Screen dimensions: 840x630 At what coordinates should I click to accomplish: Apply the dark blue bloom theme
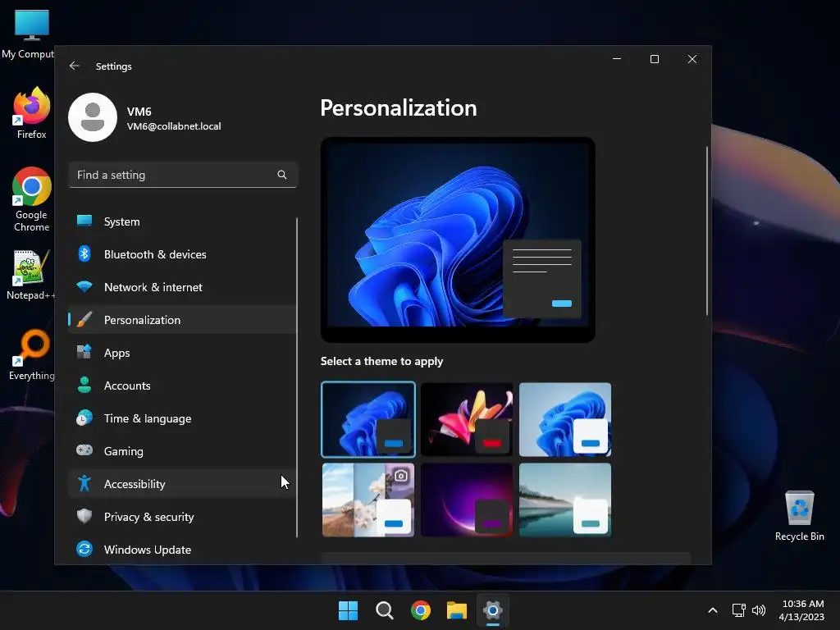point(368,419)
